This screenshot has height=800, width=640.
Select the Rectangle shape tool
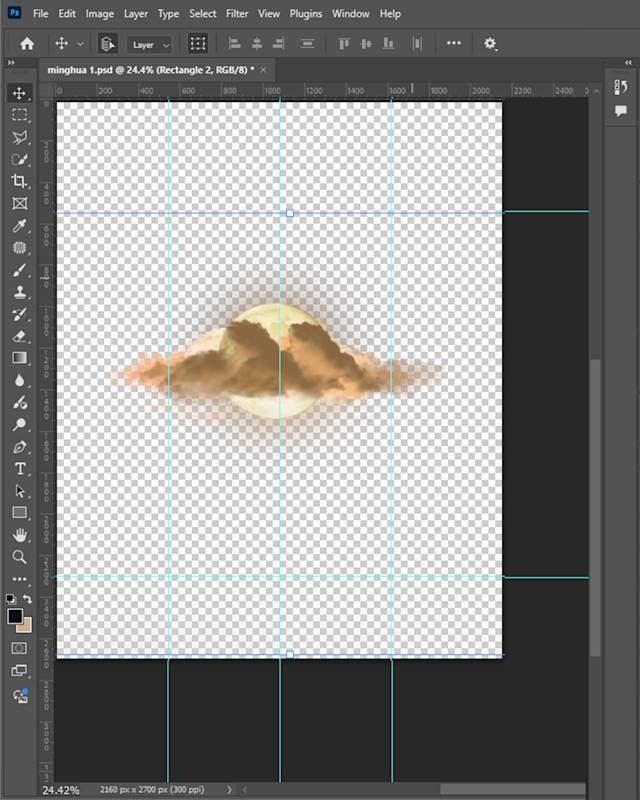click(19, 513)
